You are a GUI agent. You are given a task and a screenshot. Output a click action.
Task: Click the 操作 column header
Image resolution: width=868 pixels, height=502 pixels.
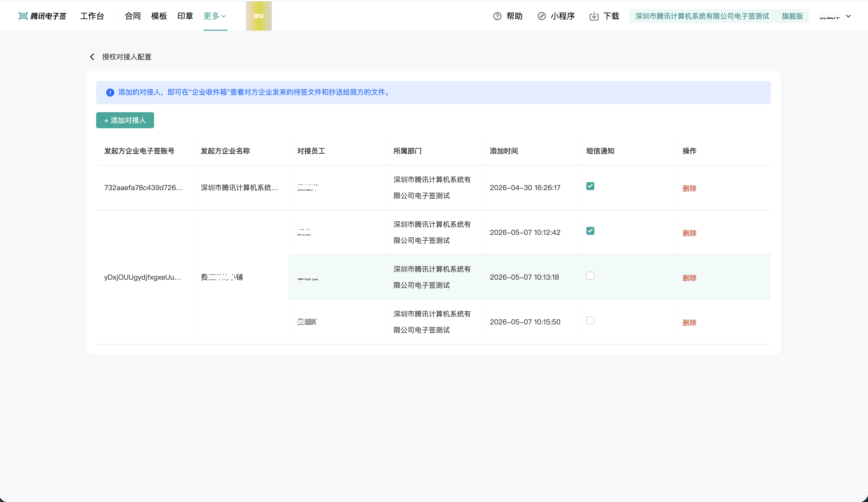(690, 151)
